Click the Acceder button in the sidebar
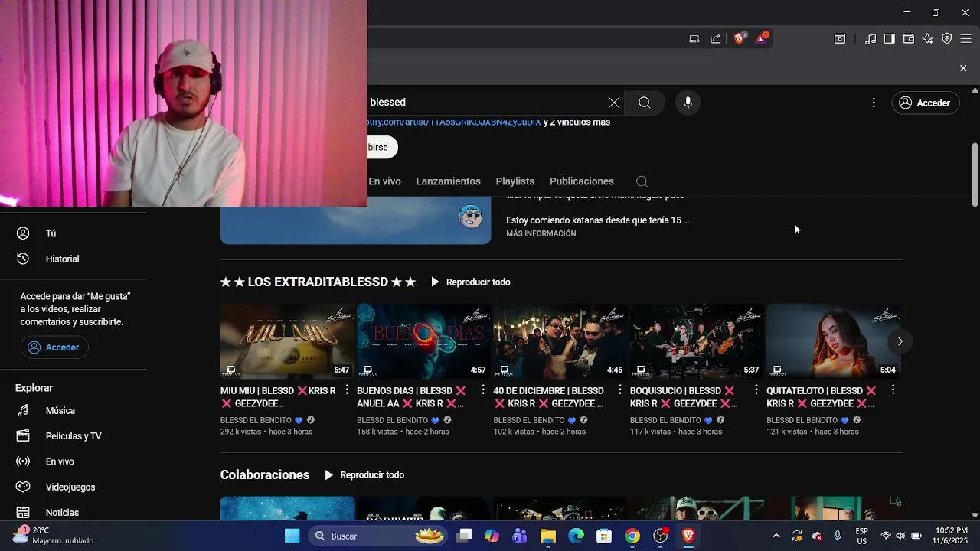The width and height of the screenshot is (980, 551). click(x=54, y=347)
